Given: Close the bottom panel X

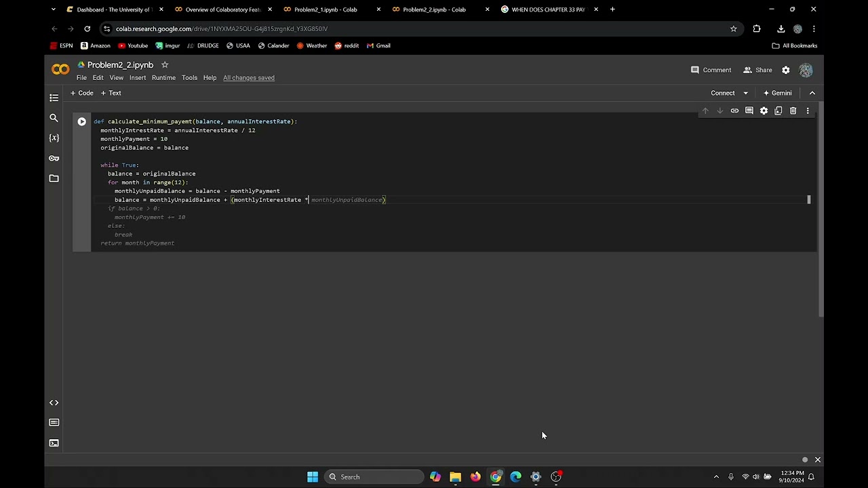Looking at the screenshot, I should [x=818, y=460].
